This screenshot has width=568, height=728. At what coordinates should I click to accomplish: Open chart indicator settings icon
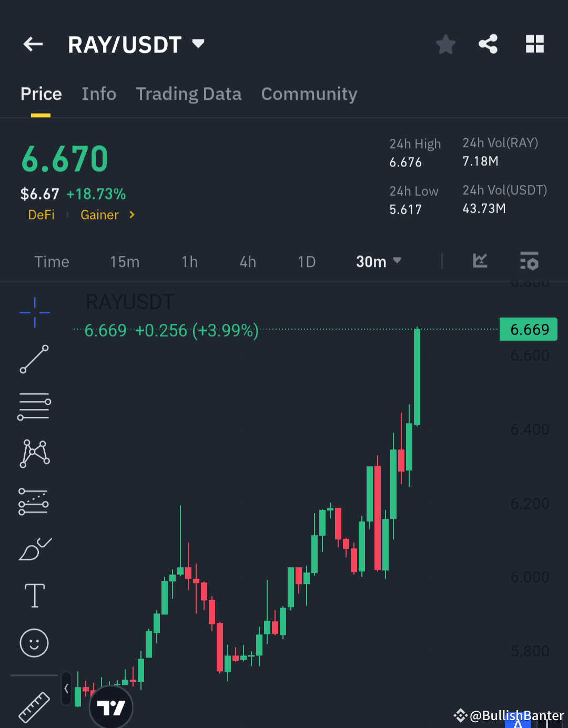coord(529,261)
